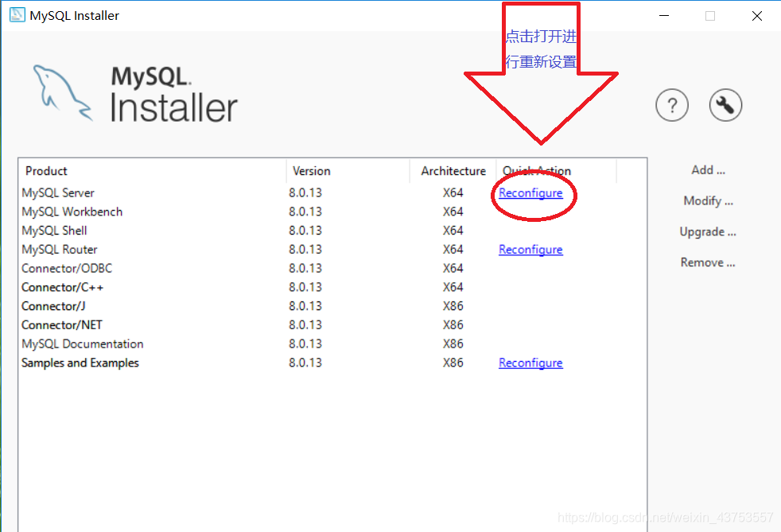This screenshot has width=781, height=532.
Task: Click Reconfigure for MySQL Router
Action: pyautogui.click(x=530, y=250)
